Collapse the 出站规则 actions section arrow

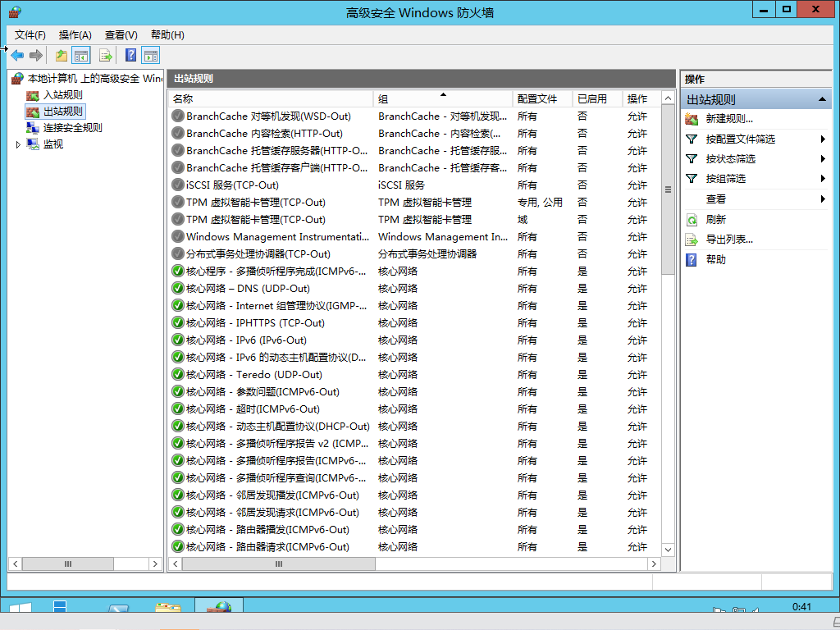click(821, 99)
